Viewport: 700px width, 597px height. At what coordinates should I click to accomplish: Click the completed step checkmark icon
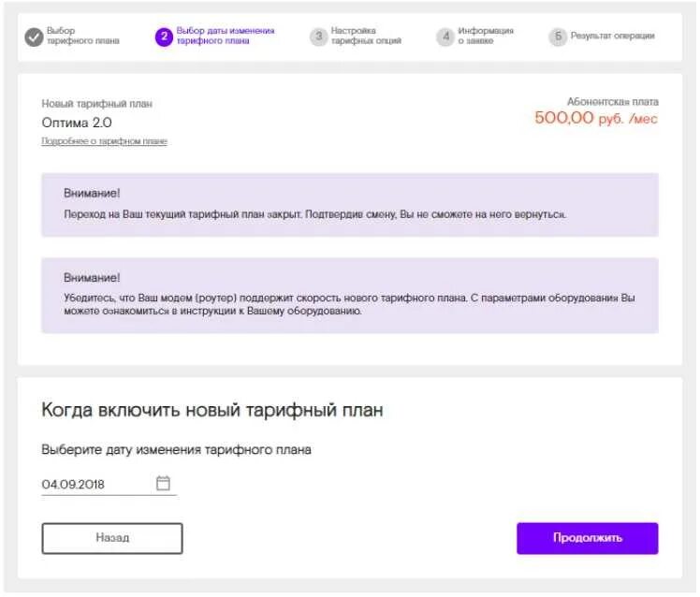click(34, 36)
